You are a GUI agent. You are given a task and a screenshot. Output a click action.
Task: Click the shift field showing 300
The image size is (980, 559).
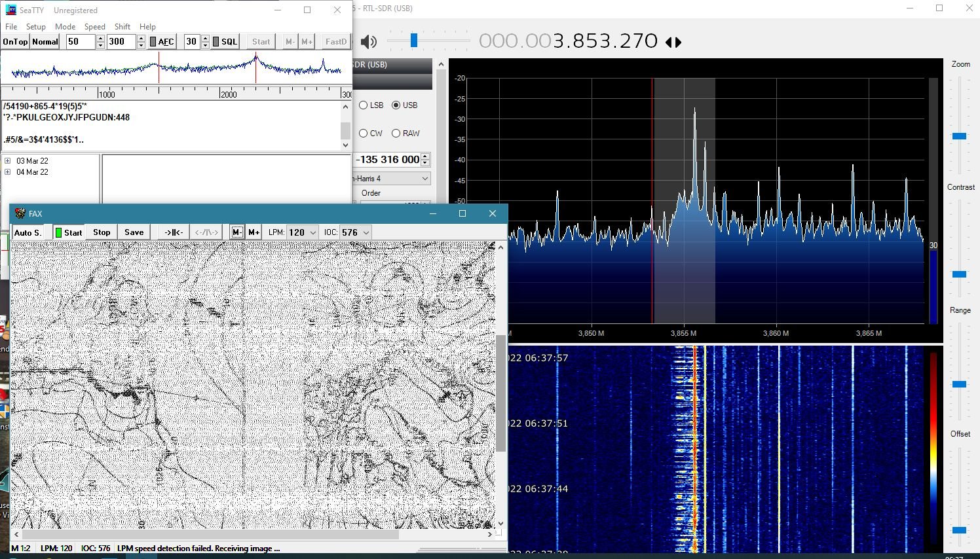pyautogui.click(x=122, y=41)
